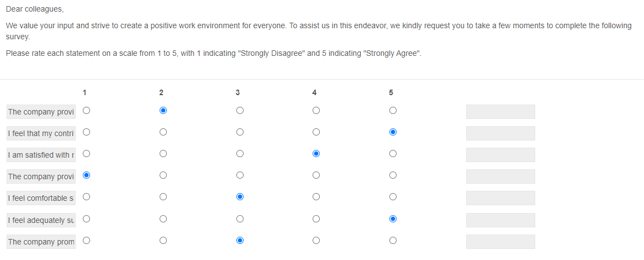Rate "The company prom" statement as 5
Image resolution: width=644 pixels, height=260 pixels.
(x=393, y=241)
